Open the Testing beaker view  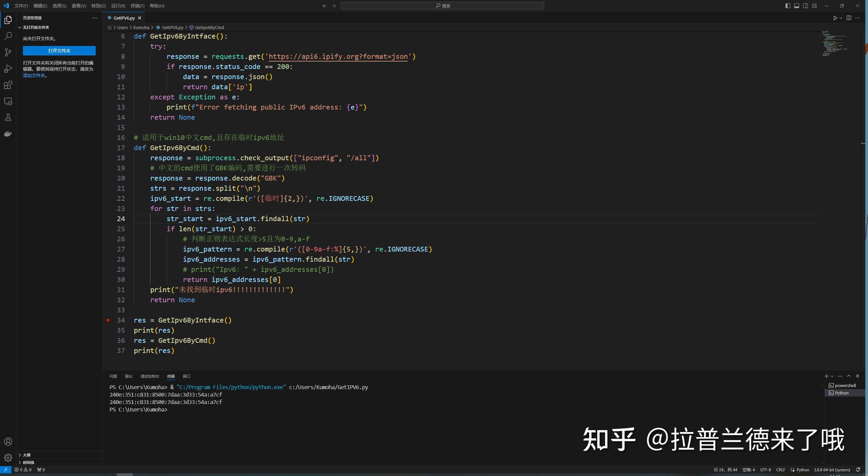8,117
